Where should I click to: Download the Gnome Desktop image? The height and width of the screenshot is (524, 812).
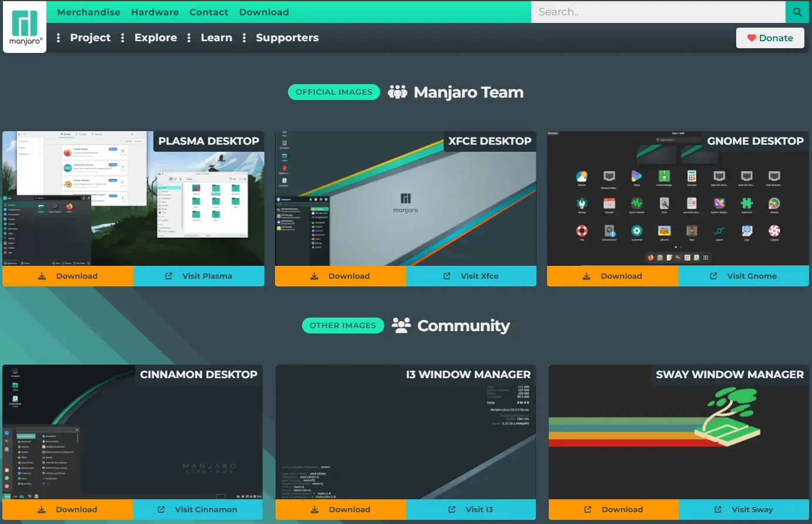(x=612, y=276)
